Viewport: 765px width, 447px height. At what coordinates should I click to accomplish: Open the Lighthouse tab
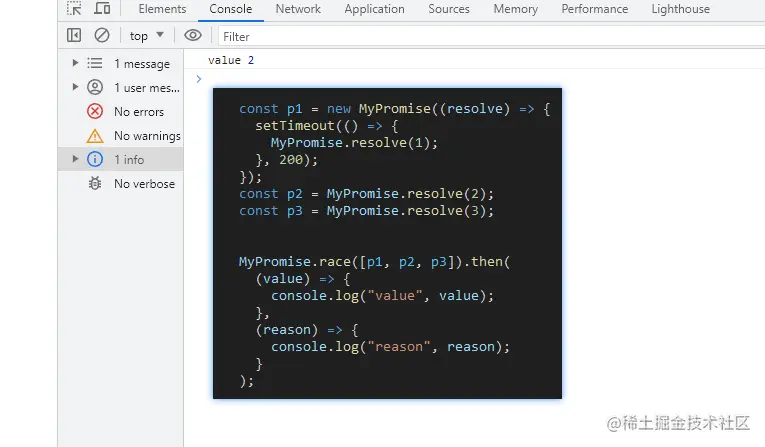point(681,9)
